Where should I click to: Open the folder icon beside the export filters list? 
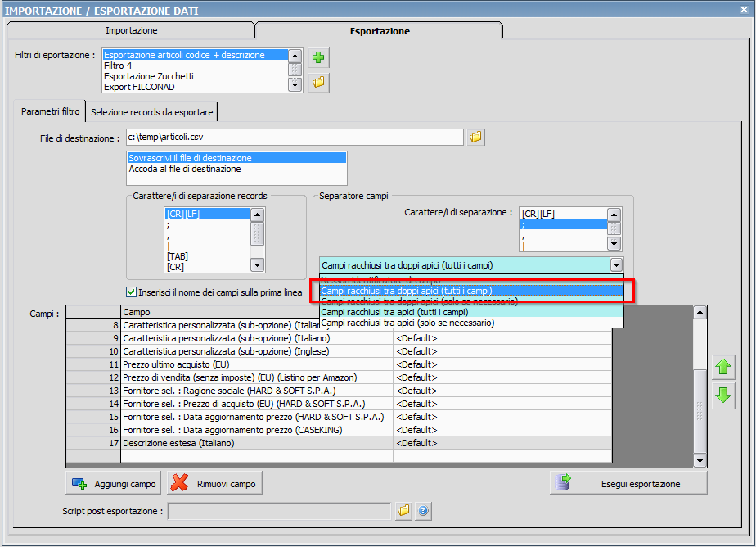pyautogui.click(x=318, y=83)
